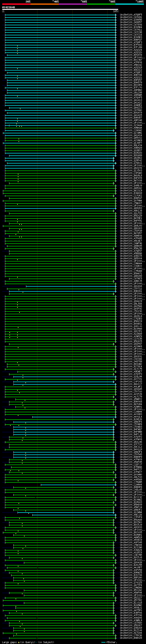Select hit label UniRef100_C4E7N5

click(x=131, y=555)
